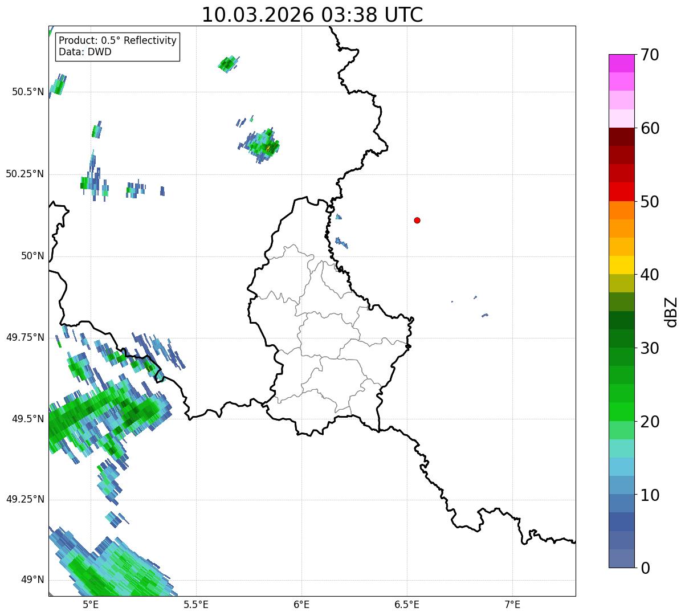
Task: Click the 49.5°N latitude label
Action: [x=28, y=419]
